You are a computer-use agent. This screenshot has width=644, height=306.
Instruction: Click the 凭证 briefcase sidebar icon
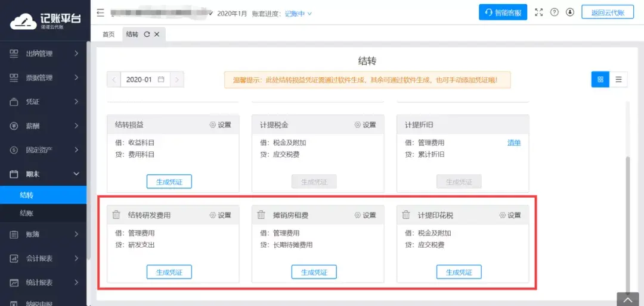14,102
